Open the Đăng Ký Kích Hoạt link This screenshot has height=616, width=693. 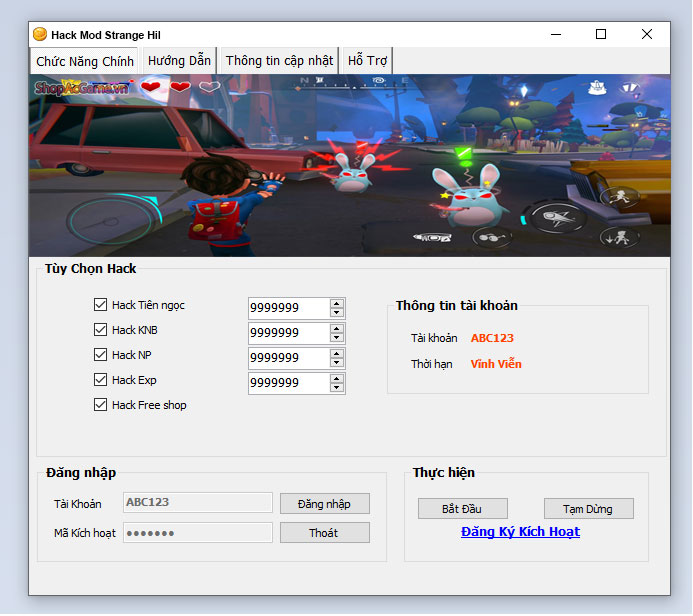tap(520, 532)
